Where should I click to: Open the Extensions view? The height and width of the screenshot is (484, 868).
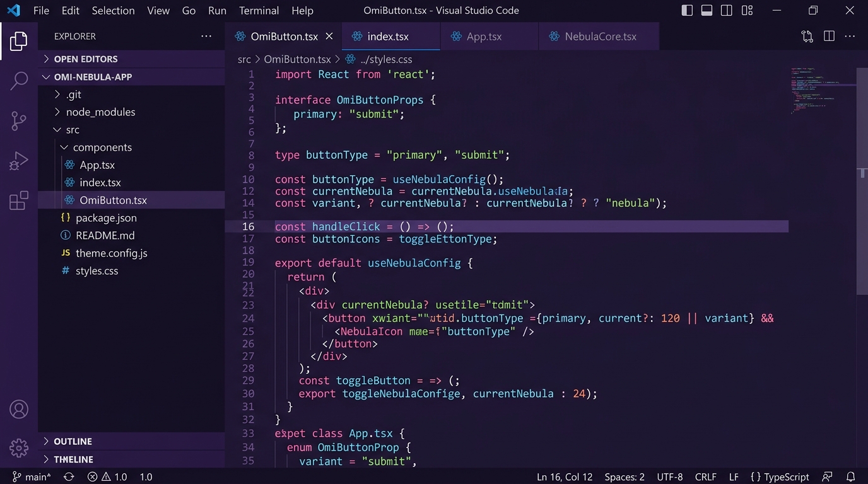pyautogui.click(x=19, y=200)
